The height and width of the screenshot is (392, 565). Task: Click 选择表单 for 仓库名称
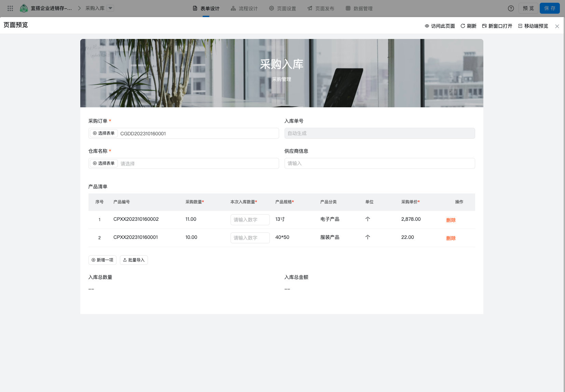104,163
